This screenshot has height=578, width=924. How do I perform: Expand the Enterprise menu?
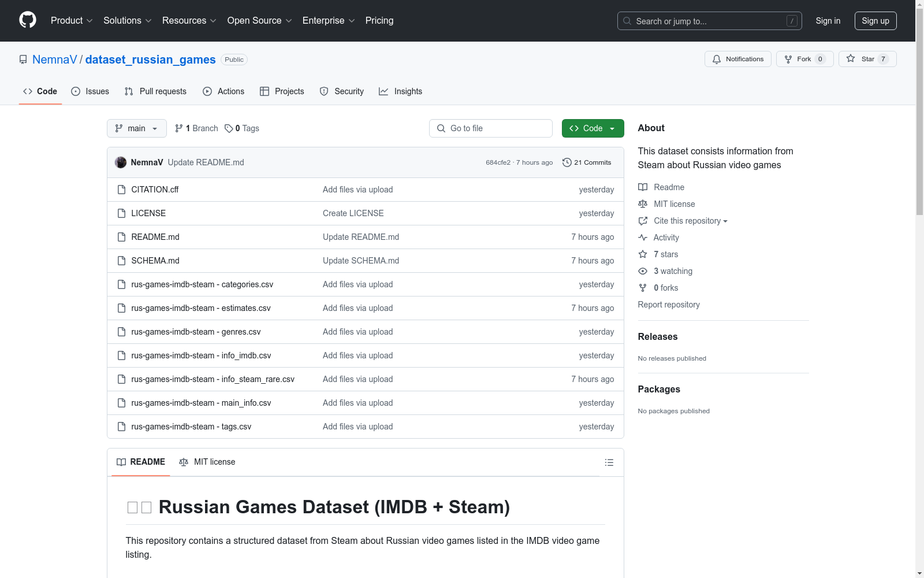[329, 21]
